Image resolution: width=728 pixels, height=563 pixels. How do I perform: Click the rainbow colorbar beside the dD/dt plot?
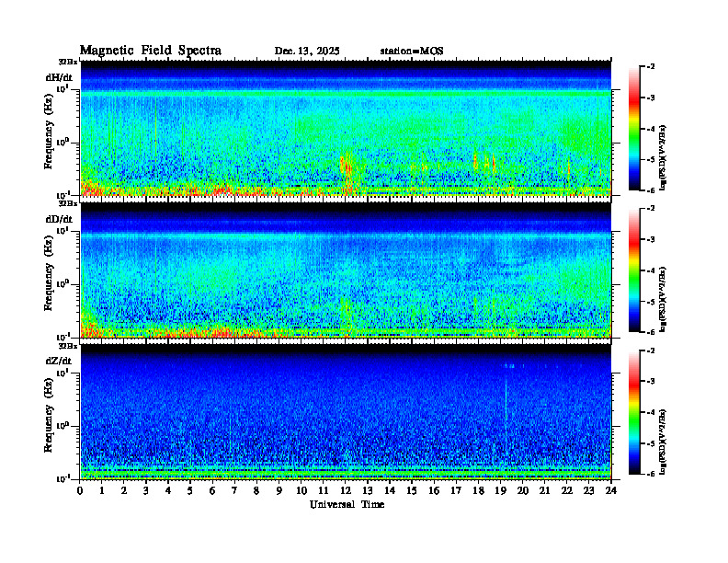(633, 270)
